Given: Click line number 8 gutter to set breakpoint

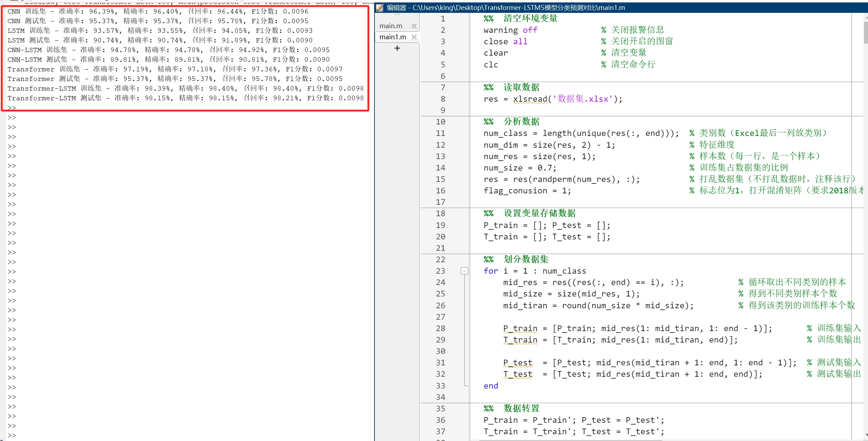Looking at the screenshot, I should tap(443, 99).
